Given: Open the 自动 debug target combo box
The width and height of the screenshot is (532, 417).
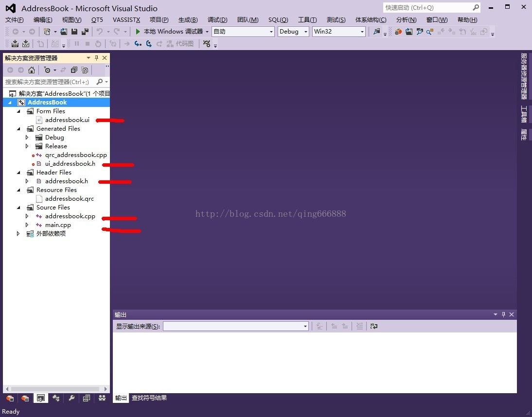Looking at the screenshot, I should point(243,32).
